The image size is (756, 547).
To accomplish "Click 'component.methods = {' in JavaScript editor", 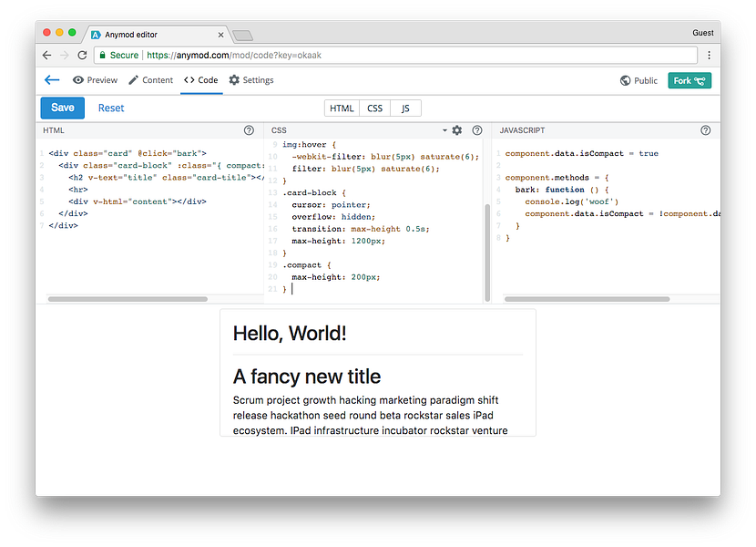I will tap(557, 178).
